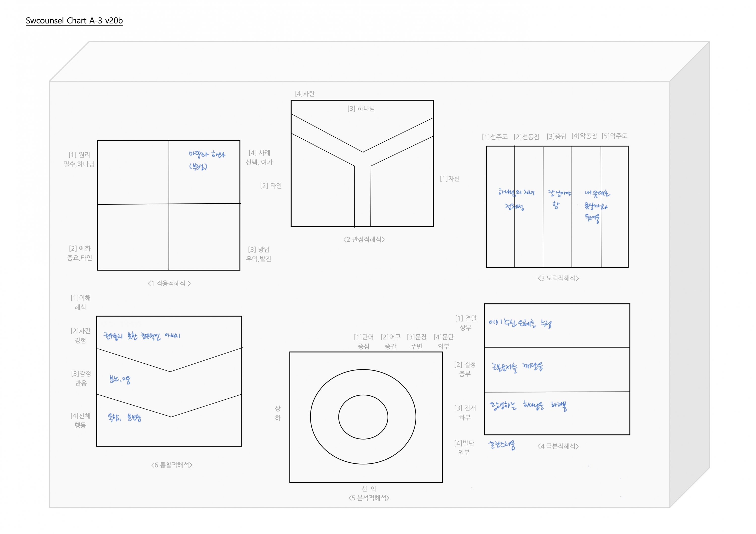Click the Swcounsel Chart A-3 v20b title

(74, 20)
